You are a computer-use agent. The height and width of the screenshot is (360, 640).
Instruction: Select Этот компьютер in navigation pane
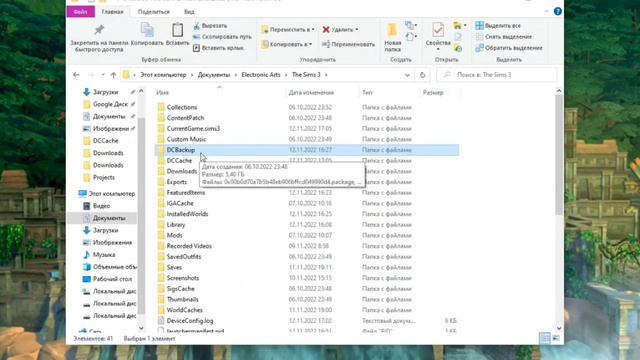coord(112,193)
